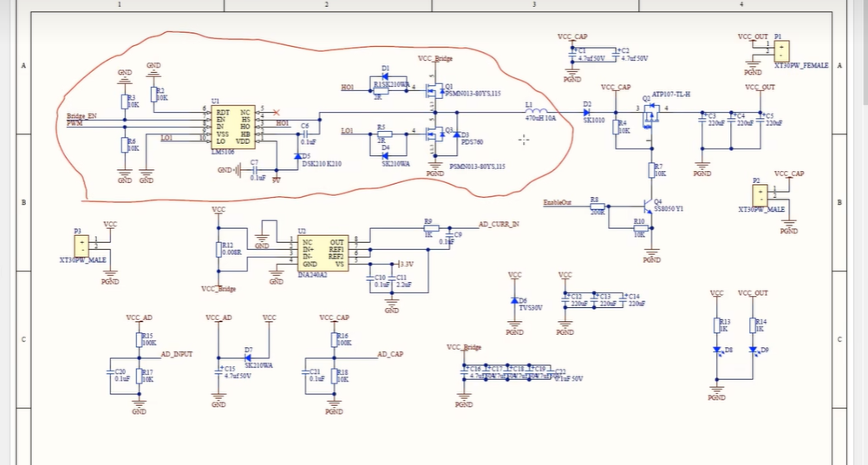The image size is (868, 465).
Task: Select resistor R2 10K
Action: (x=153, y=94)
